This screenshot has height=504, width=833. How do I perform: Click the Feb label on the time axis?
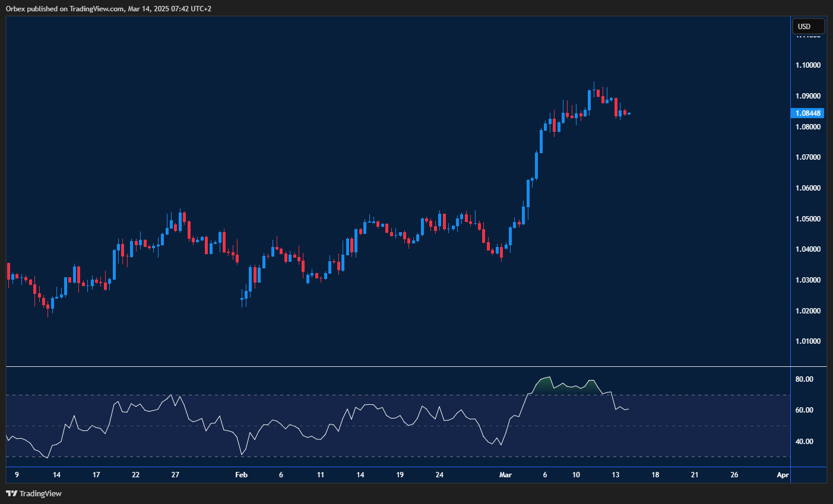click(241, 475)
